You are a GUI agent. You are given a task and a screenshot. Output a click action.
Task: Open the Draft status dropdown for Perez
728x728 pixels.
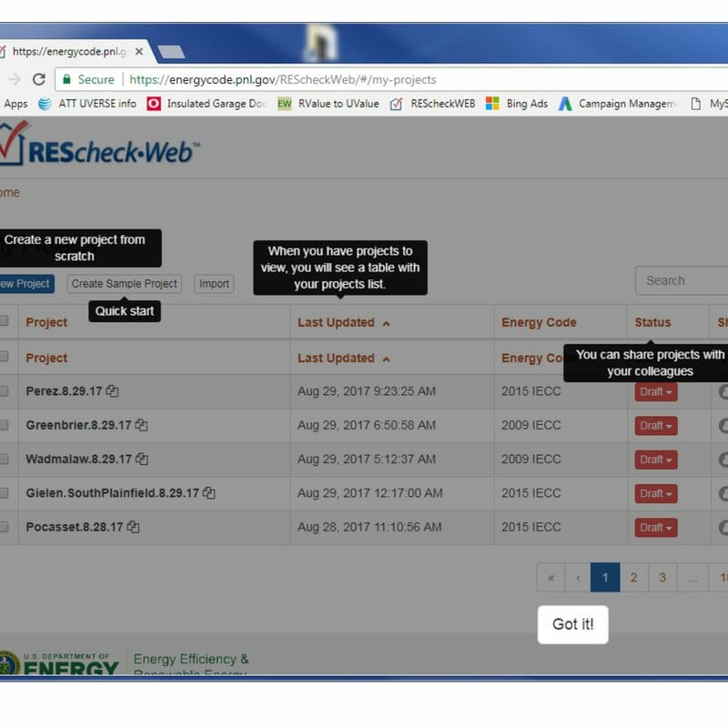pos(655,391)
